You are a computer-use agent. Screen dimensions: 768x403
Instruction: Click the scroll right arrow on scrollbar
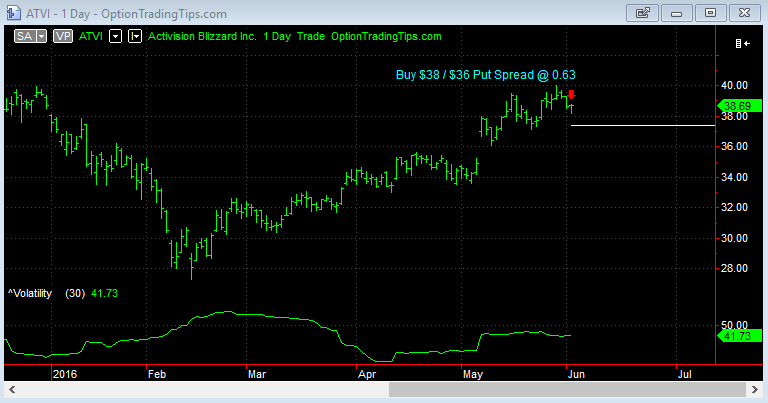pyautogui.click(x=755, y=390)
